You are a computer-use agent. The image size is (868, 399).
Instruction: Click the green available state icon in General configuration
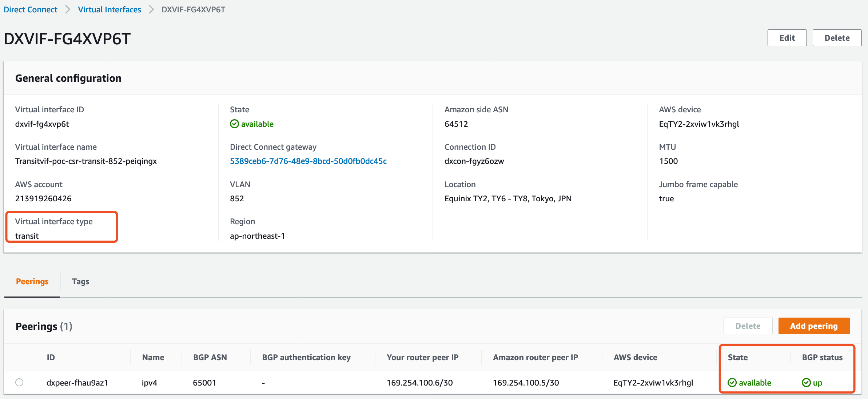click(235, 124)
